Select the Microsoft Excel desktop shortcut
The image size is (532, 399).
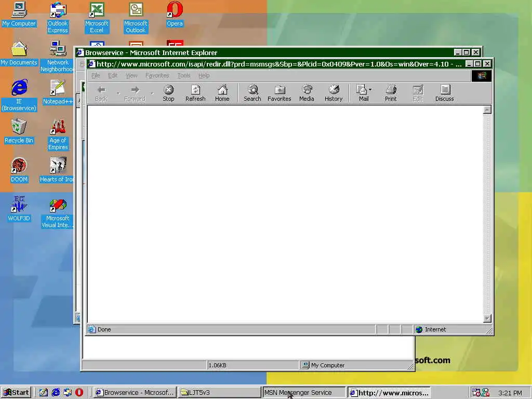(97, 18)
